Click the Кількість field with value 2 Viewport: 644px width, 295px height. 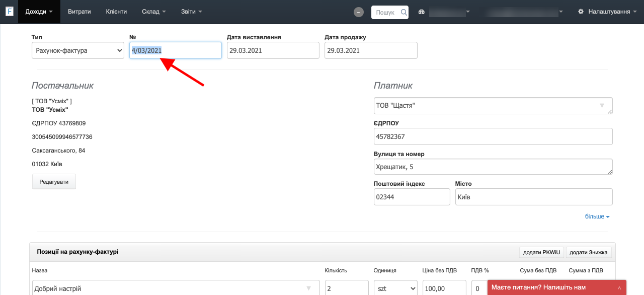(x=347, y=288)
